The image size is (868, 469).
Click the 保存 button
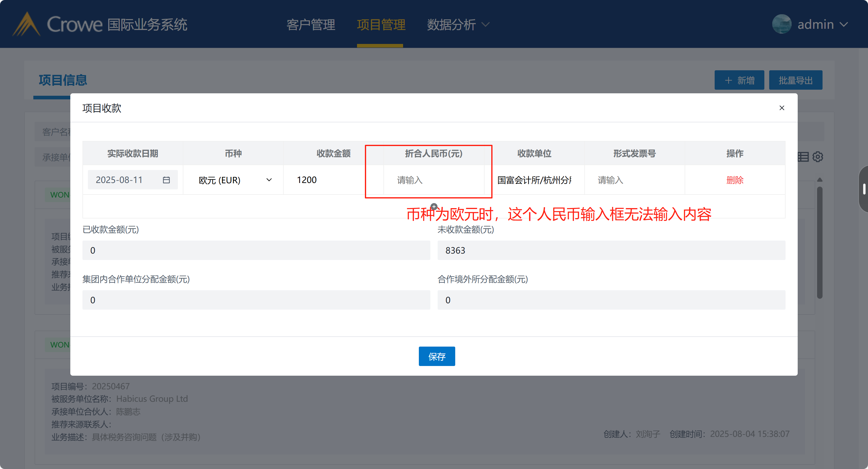coord(437,356)
